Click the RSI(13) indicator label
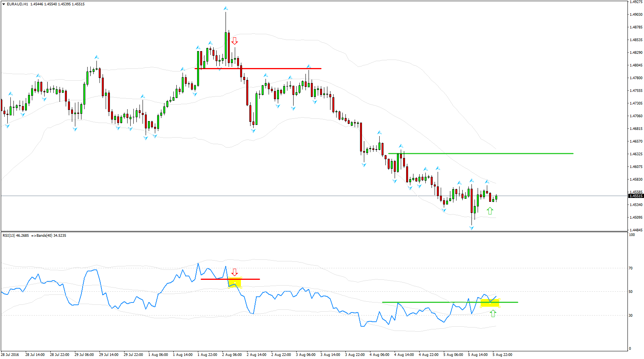 tap(15, 236)
